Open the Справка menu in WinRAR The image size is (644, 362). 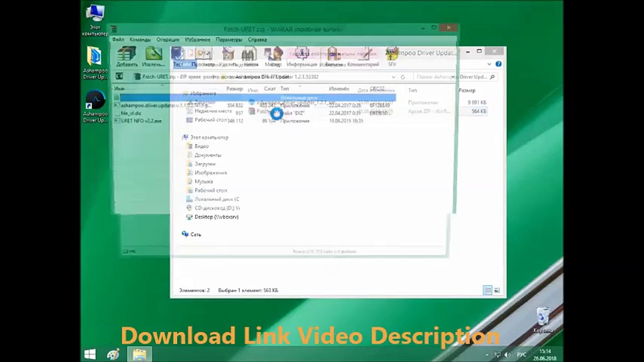(257, 40)
